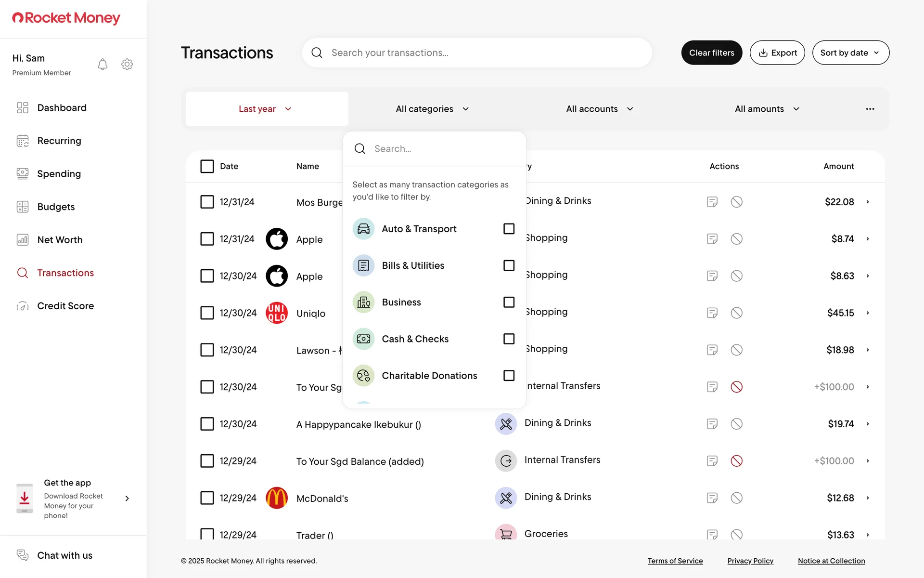924x578 pixels.
Task: Check the Charitable Donations category box
Action: (x=509, y=376)
